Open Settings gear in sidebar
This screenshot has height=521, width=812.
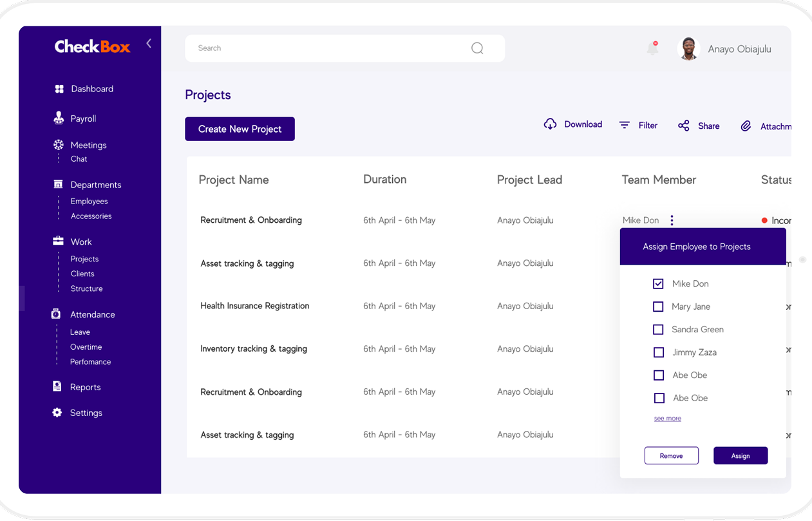tap(57, 413)
